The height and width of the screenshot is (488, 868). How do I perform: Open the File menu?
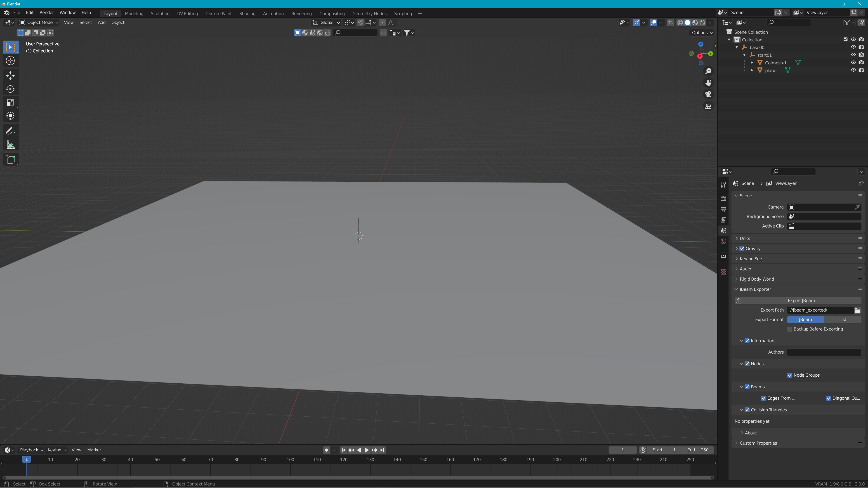[17, 12]
